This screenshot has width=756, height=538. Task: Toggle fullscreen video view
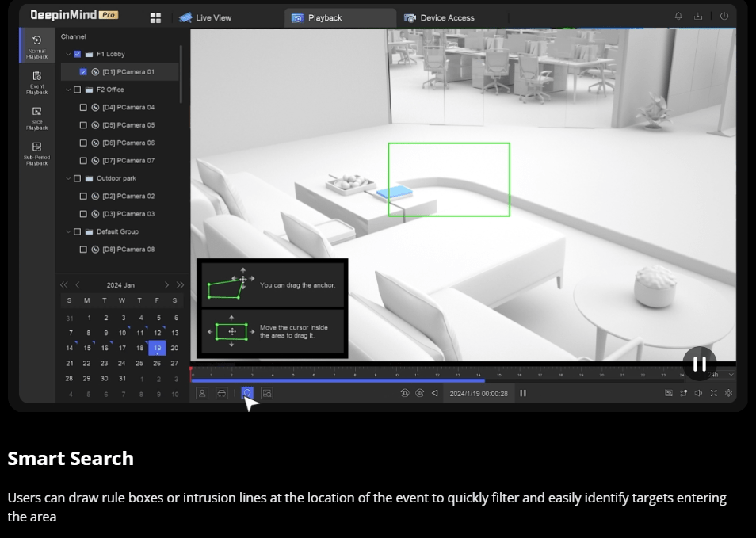tap(714, 393)
